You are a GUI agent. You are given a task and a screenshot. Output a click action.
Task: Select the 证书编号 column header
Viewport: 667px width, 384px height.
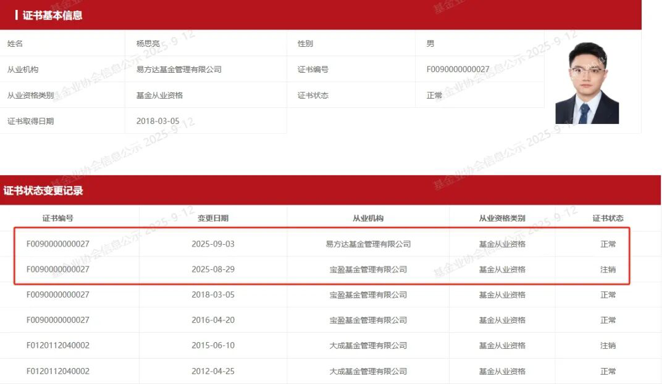(58, 218)
